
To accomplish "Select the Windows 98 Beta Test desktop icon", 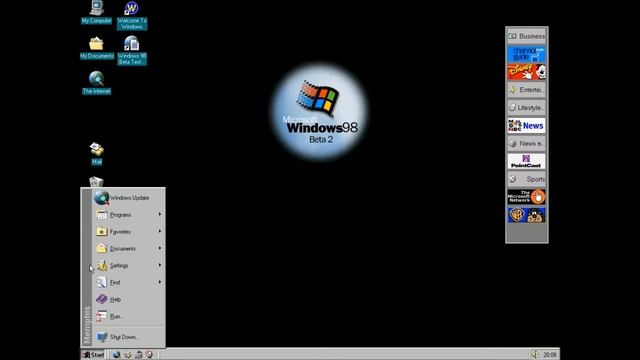I will point(132,50).
